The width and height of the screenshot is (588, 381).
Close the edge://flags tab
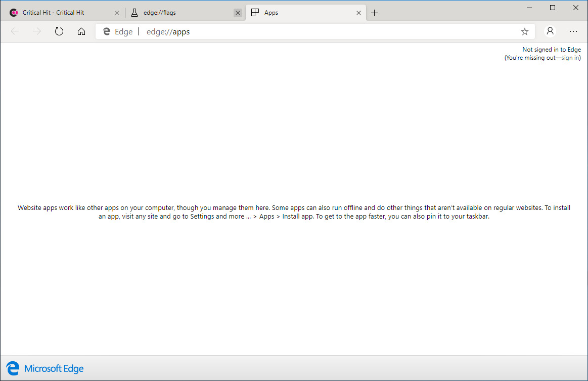pyautogui.click(x=238, y=13)
